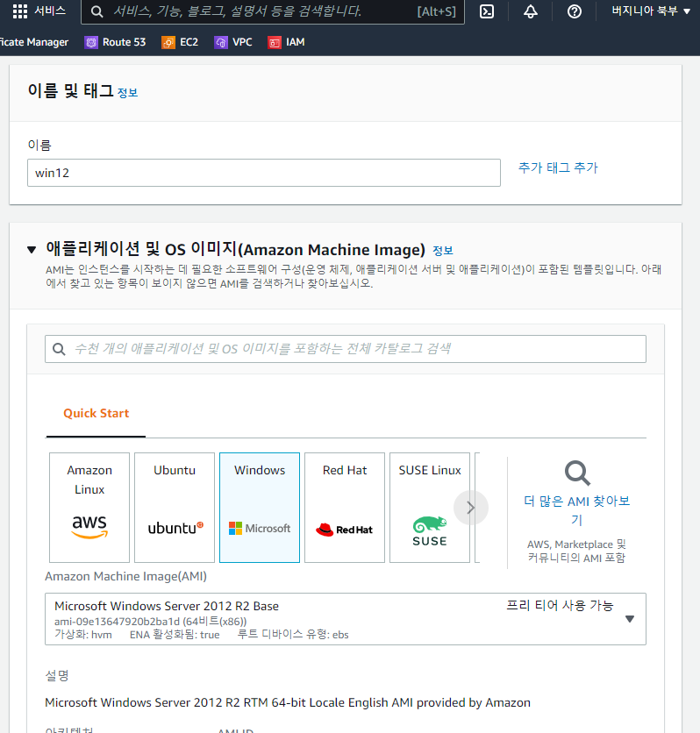Click 정보 link next to Amazon Machine Image heading
This screenshot has height=733, width=700.
point(443,251)
